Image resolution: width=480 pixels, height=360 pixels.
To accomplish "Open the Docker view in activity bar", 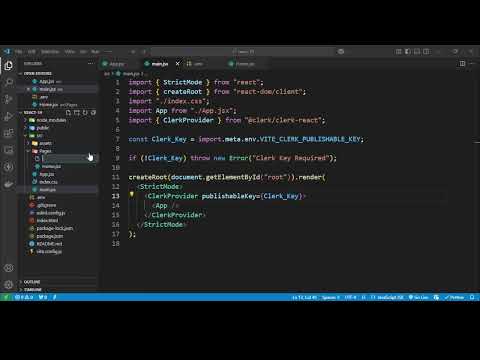I will click(8, 184).
